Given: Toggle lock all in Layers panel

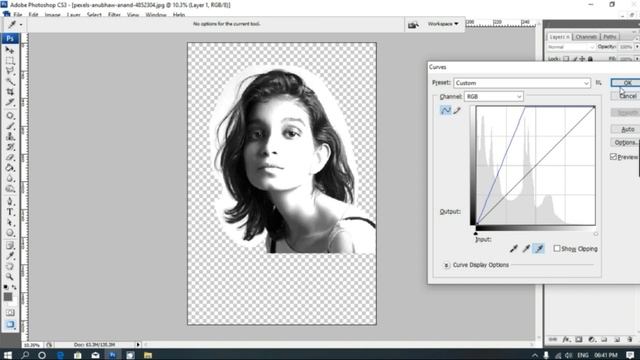Looking at the screenshot, I should point(590,59).
